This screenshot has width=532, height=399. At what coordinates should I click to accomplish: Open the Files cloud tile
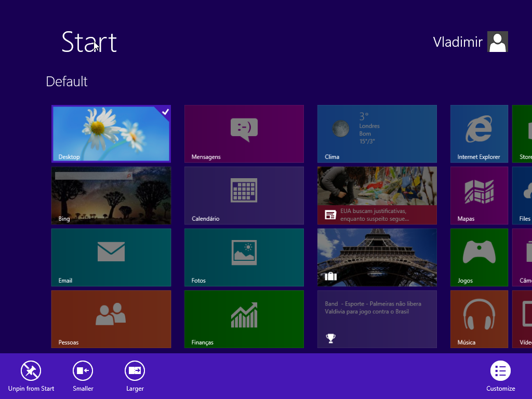(x=522, y=195)
